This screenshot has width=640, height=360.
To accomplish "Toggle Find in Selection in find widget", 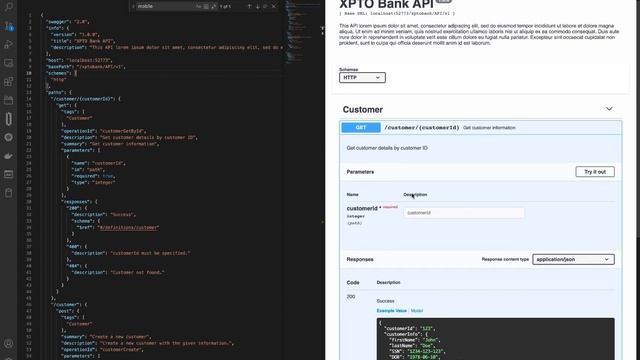I will [x=265, y=7].
